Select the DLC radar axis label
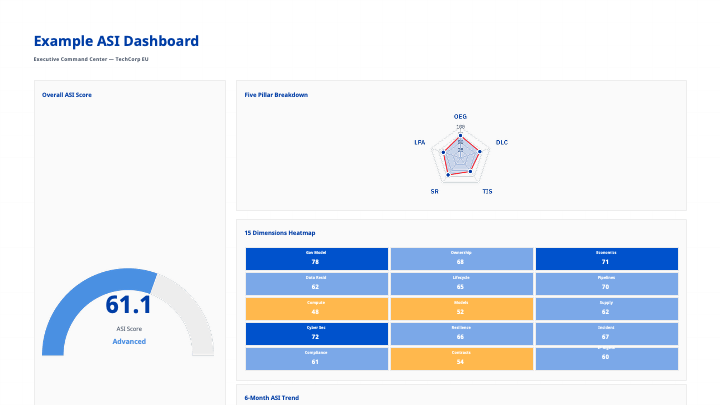Image resolution: width=720 pixels, height=405 pixels. tap(502, 143)
